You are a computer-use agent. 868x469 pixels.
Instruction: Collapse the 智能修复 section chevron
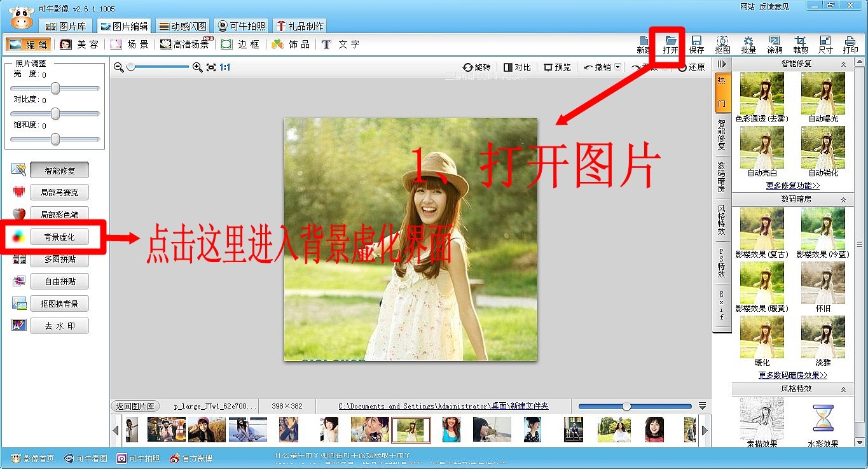click(x=843, y=64)
